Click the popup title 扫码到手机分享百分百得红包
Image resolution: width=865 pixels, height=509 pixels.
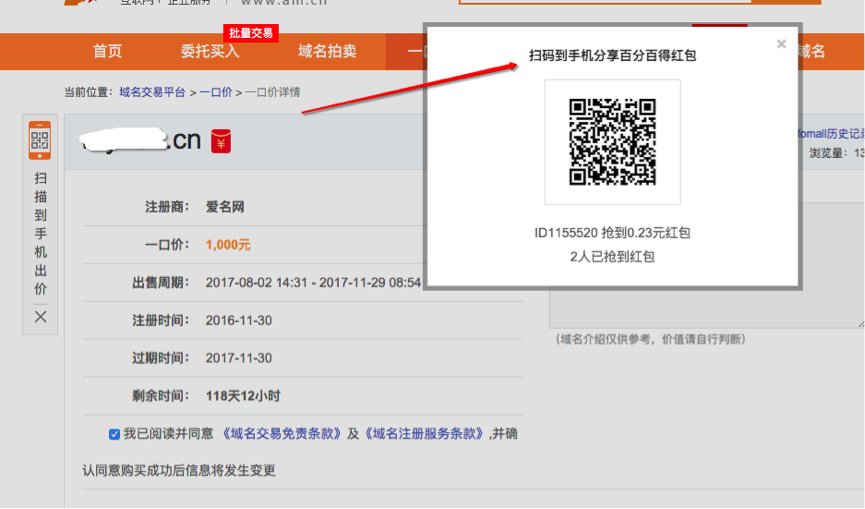pyautogui.click(x=612, y=55)
